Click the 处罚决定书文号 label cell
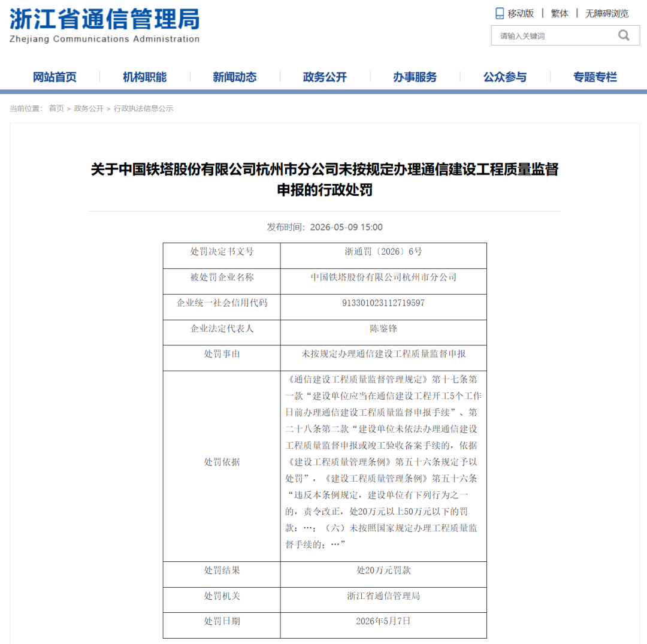 coord(222,256)
